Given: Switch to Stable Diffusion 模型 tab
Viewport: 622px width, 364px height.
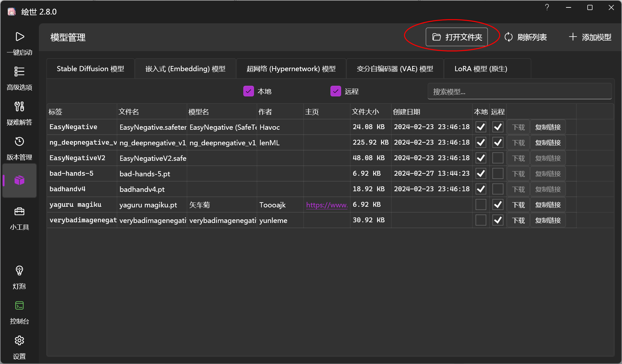Looking at the screenshot, I should 90,69.
